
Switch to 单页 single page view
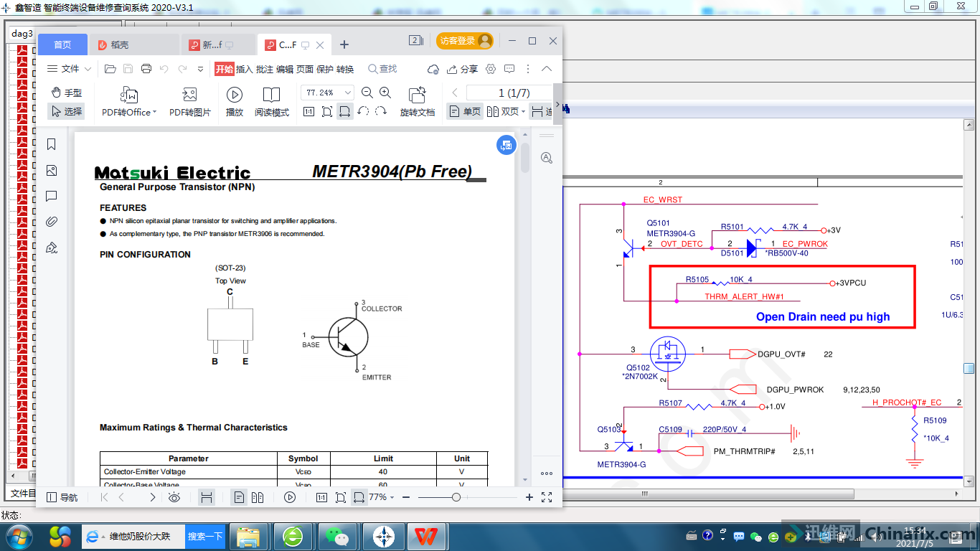(x=465, y=111)
